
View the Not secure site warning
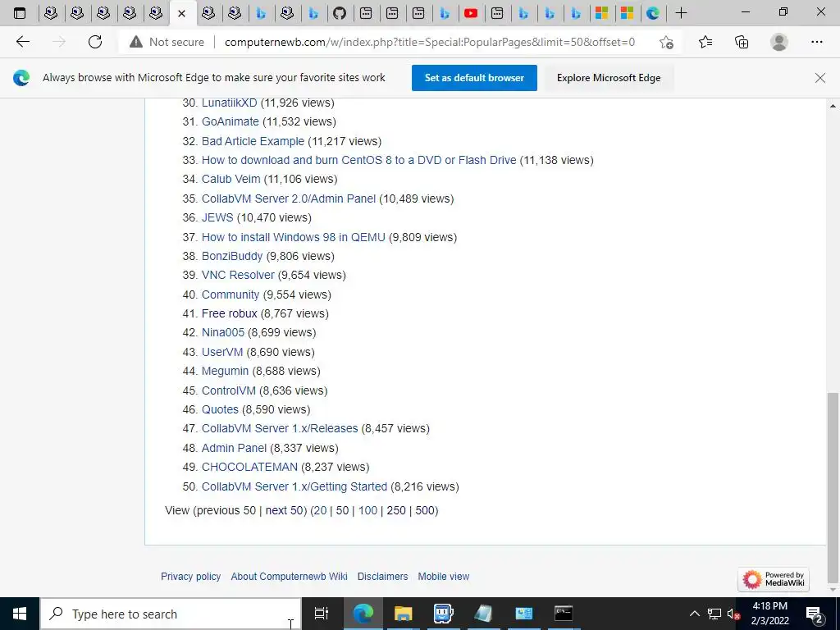click(x=167, y=42)
